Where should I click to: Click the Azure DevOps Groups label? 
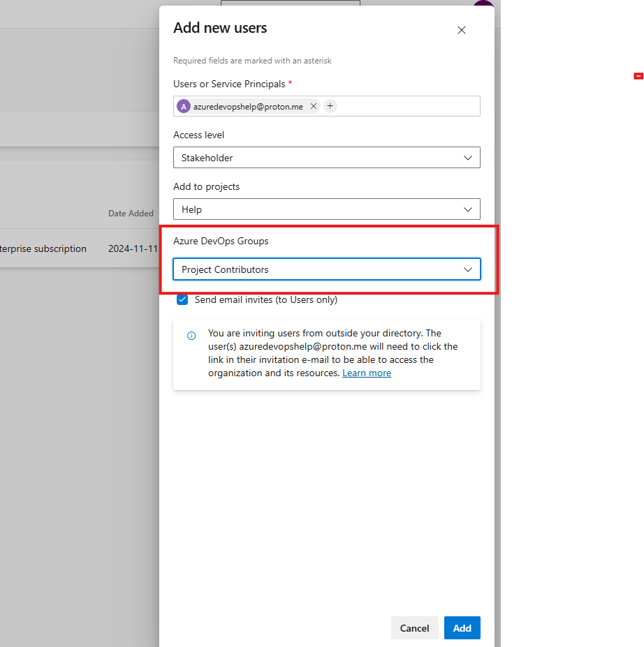click(x=221, y=241)
